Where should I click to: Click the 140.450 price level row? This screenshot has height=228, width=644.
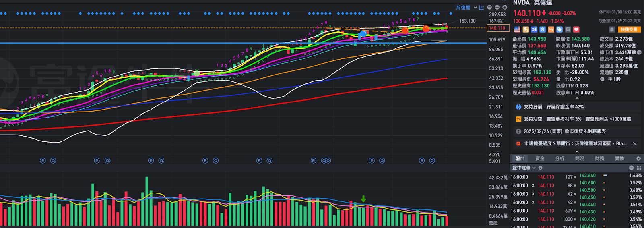click(x=611, y=197)
